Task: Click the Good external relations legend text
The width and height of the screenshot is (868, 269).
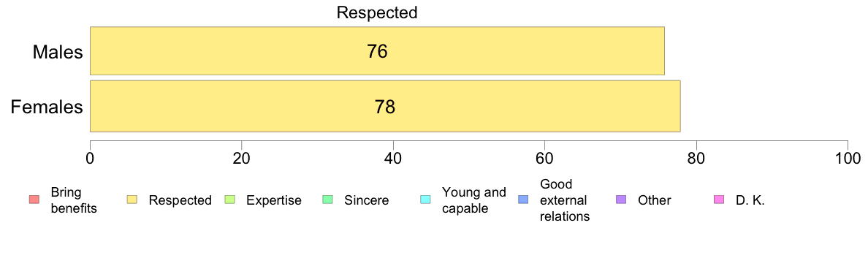Action: pos(565,200)
